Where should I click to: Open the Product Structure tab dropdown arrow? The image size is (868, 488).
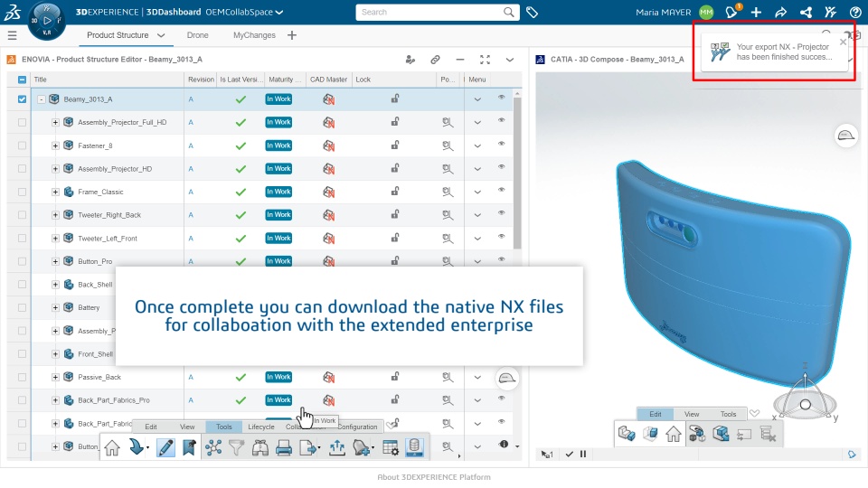tap(161, 35)
